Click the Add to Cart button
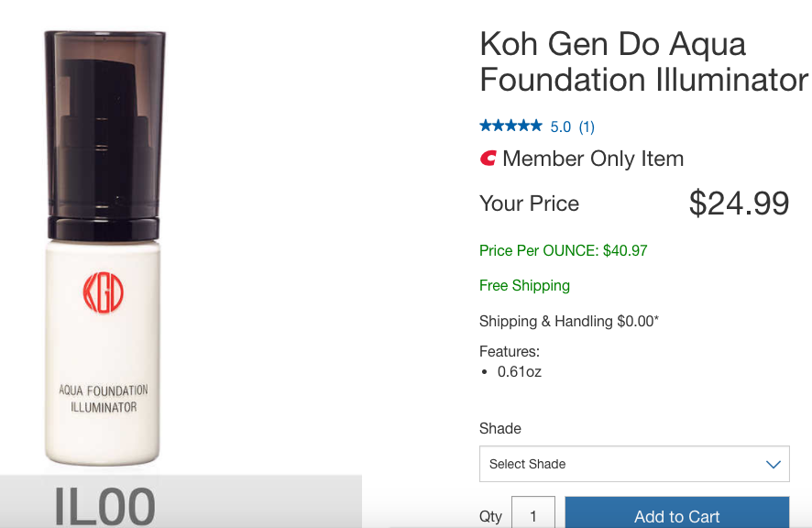 pos(677,512)
